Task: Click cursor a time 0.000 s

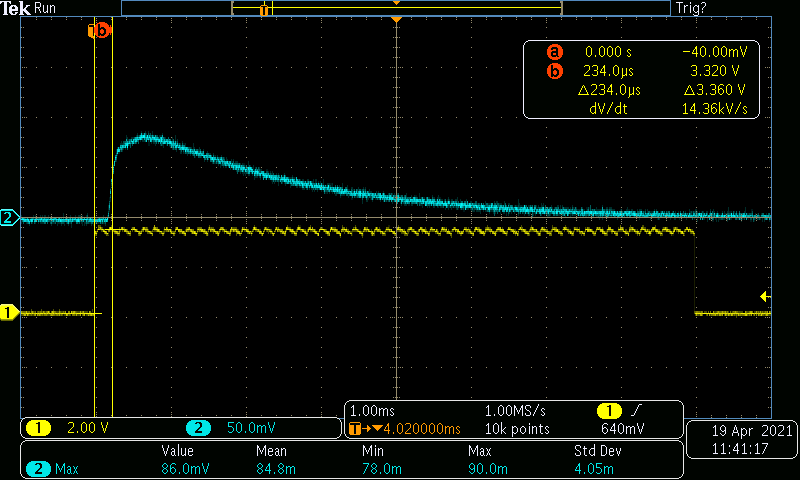Action: click(608, 52)
